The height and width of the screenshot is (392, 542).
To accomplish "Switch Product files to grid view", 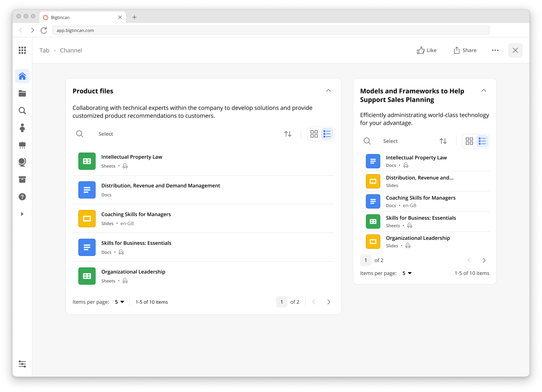I will (314, 134).
